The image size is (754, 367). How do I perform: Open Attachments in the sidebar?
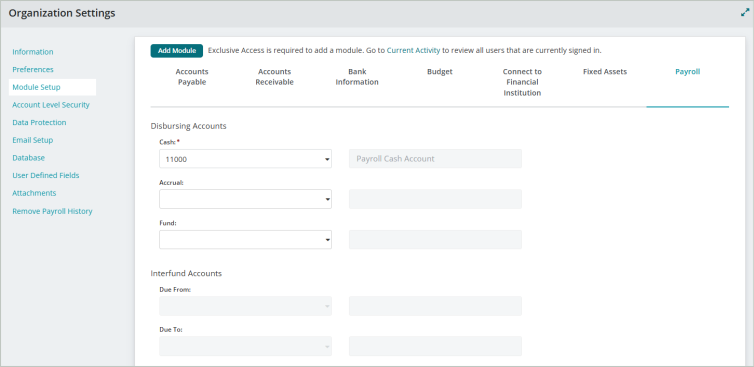coord(34,193)
